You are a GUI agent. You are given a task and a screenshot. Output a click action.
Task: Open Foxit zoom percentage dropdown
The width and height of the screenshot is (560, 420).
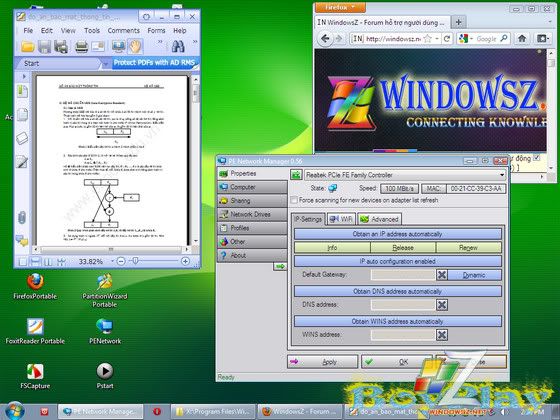(x=112, y=261)
